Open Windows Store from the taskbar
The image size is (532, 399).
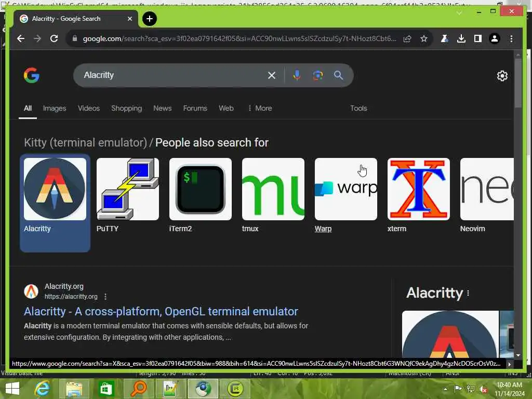tap(106, 389)
